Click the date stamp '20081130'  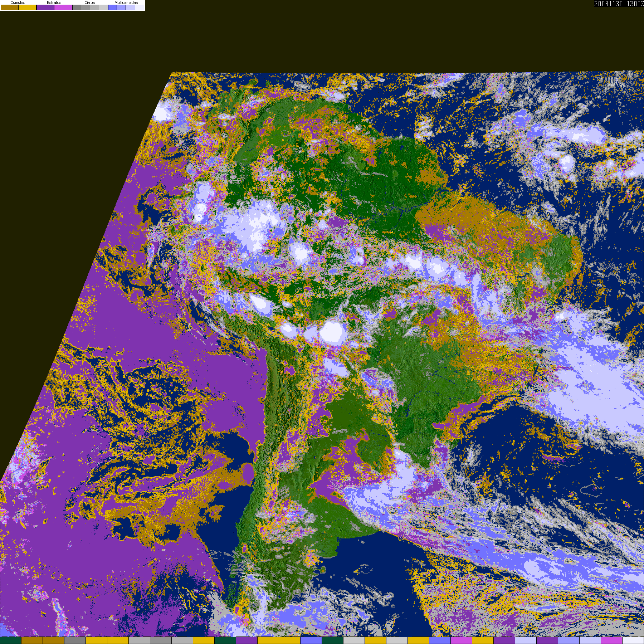[609, 4]
